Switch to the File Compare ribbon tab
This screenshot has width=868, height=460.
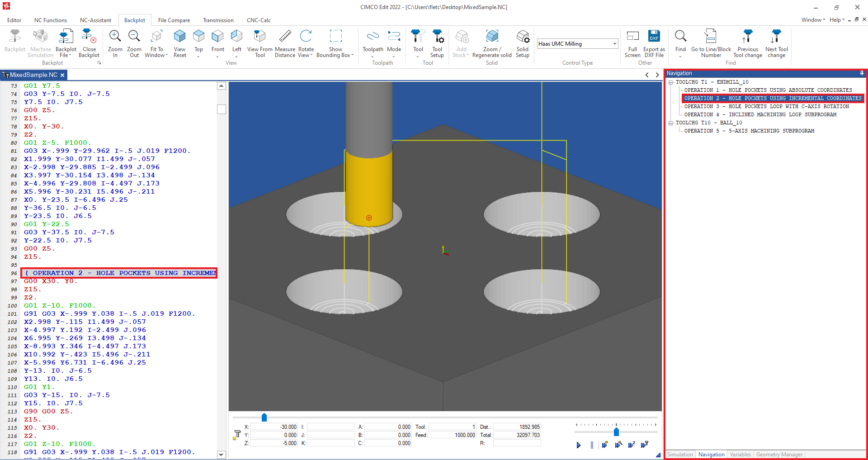(x=174, y=20)
